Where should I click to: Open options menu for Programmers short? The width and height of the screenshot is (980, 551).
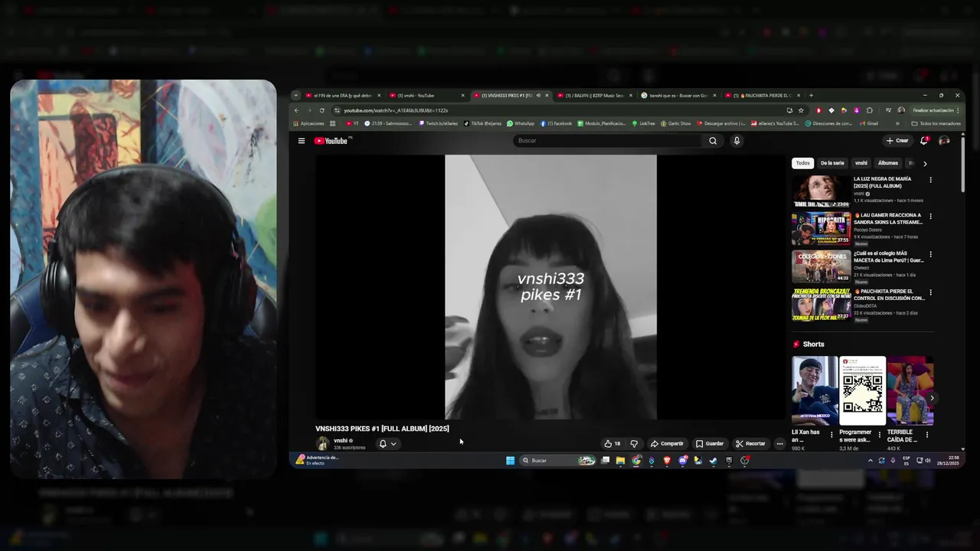879,435
